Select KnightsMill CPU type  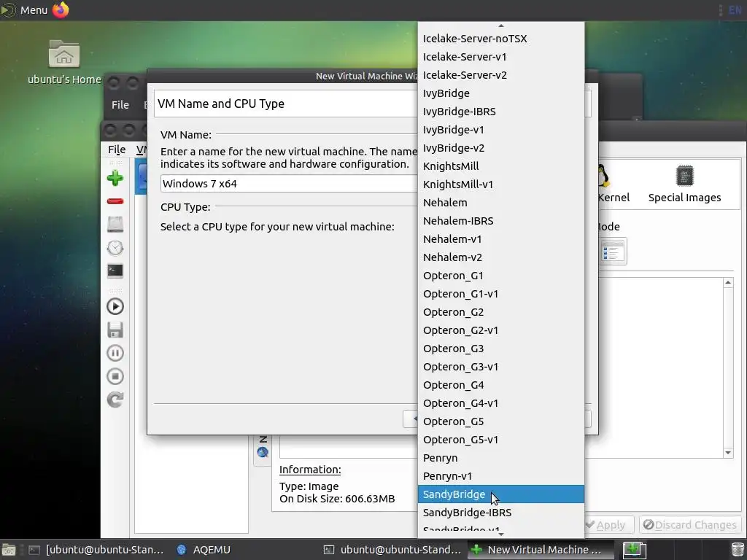(x=500, y=166)
